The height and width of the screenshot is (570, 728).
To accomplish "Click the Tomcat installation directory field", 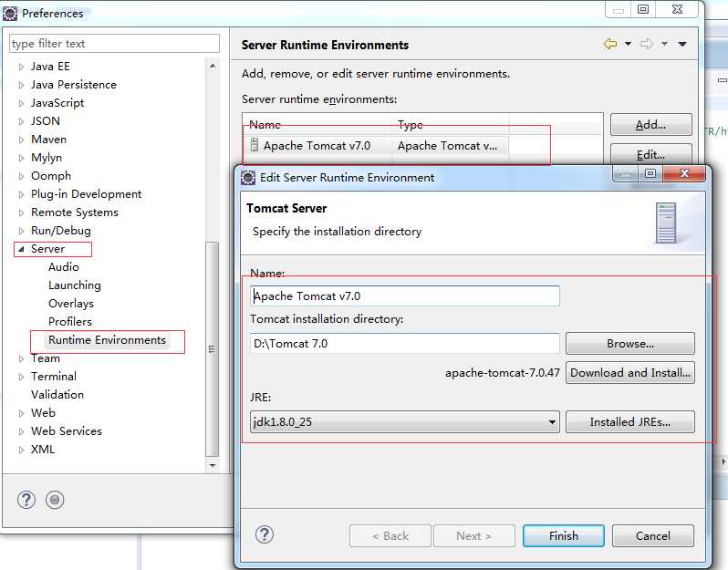I will [405, 344].
